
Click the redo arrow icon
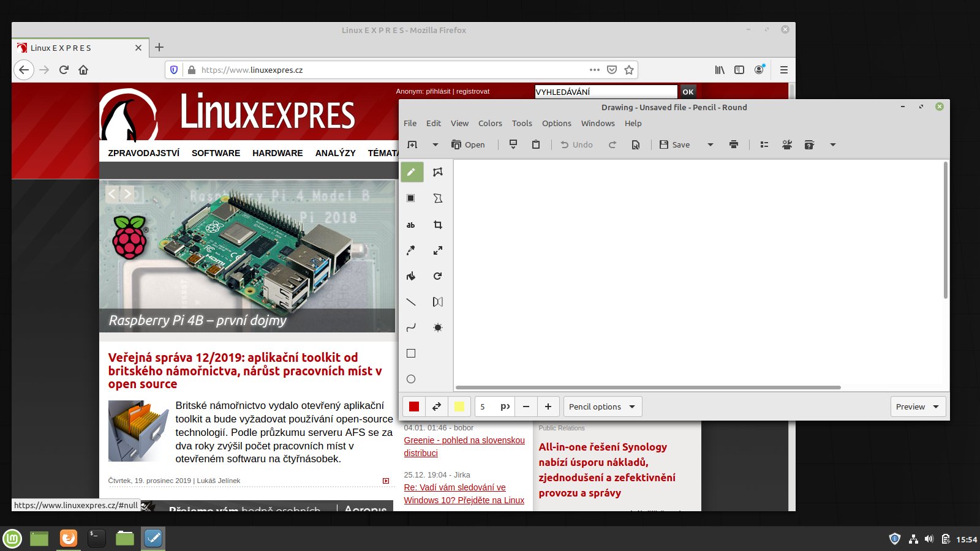tap(612, 144)
